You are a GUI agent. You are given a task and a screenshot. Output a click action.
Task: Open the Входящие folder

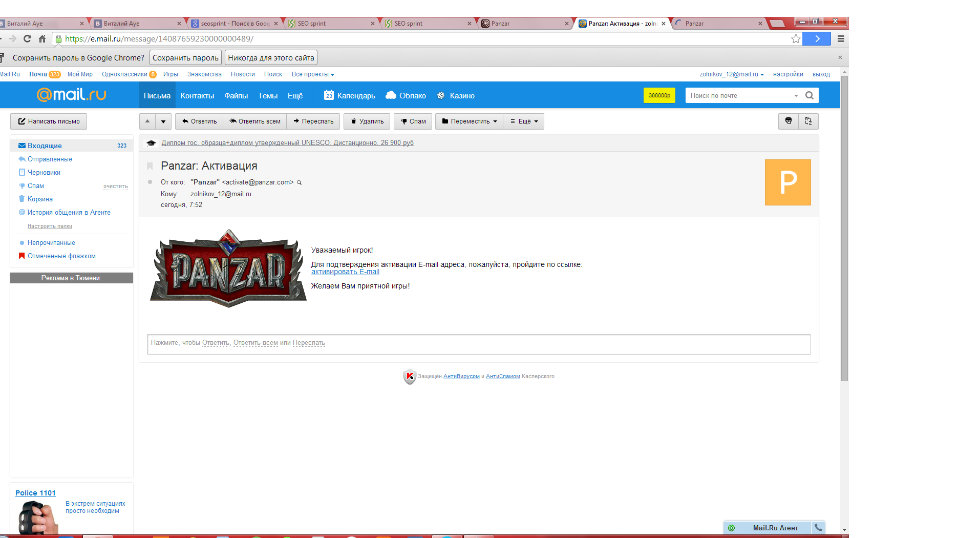coord(72,146)
